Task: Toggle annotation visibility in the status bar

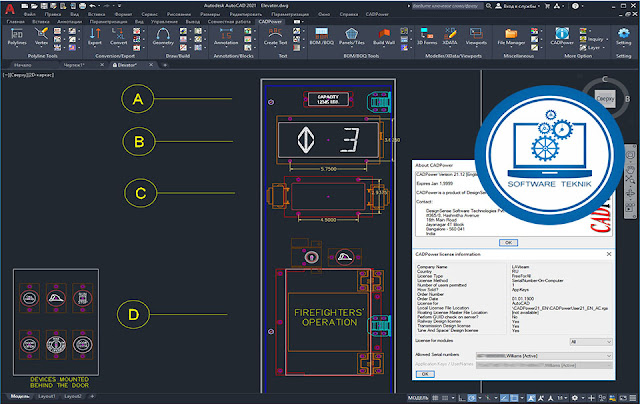Action: pyautogui.click(x=531, y=398)
